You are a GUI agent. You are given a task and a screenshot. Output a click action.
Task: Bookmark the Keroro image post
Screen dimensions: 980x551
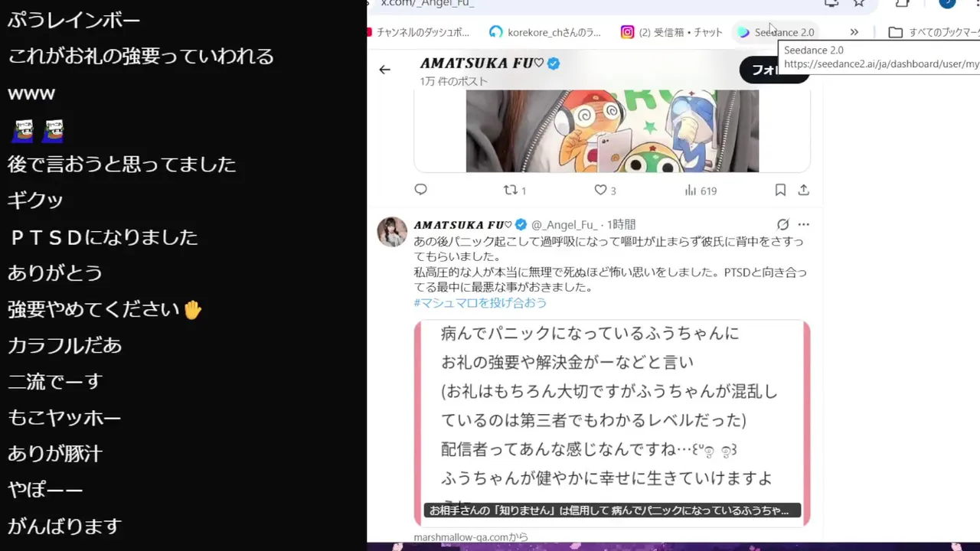(780, 190)
